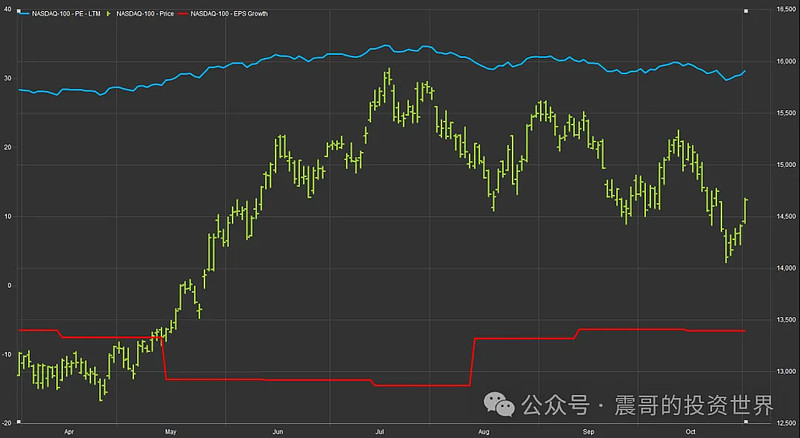
Task: Click the 13,000 value on the right axis
Action: [x=786, y=372]
